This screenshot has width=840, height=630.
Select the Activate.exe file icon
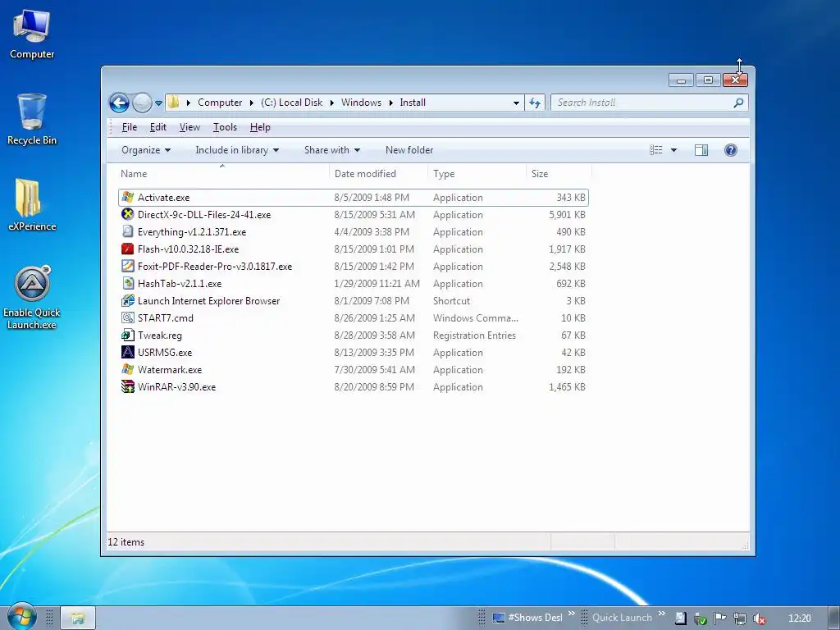[127, 197]
